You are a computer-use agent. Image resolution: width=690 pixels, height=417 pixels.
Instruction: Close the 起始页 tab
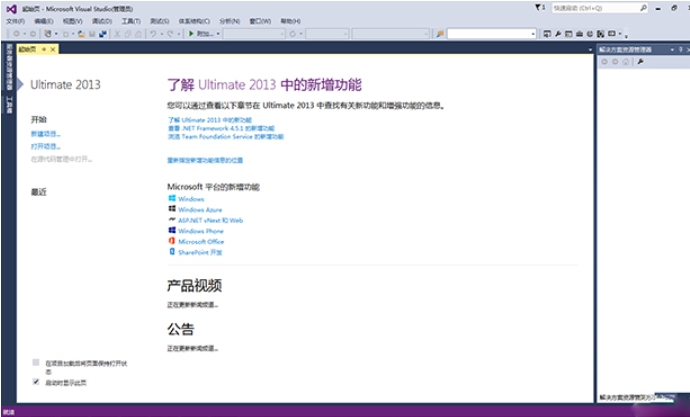pyautogui.click(x=53, y=50)
